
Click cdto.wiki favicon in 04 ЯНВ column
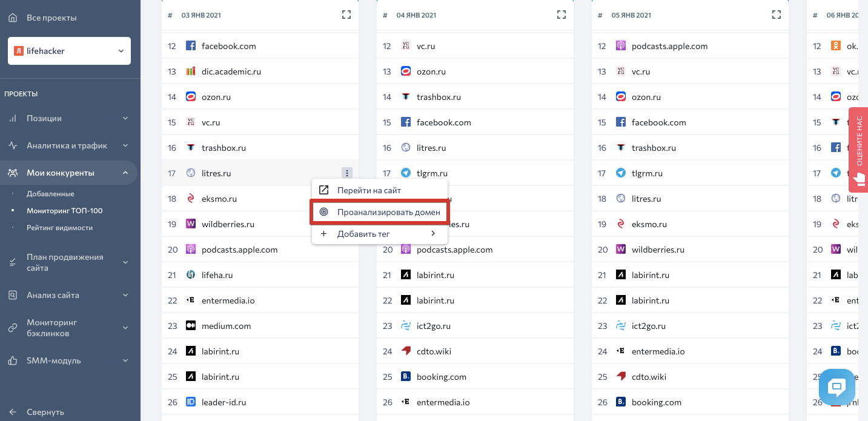tap(406, 351)
